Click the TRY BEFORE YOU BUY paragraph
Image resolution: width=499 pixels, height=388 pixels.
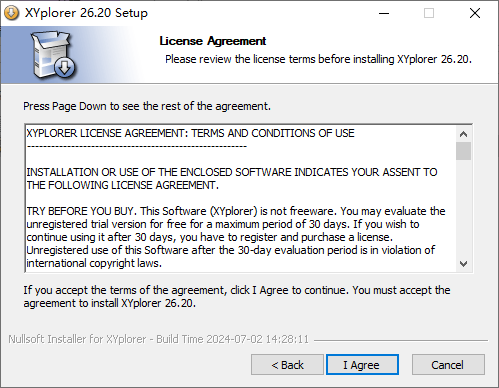click(x=236, y=237)
